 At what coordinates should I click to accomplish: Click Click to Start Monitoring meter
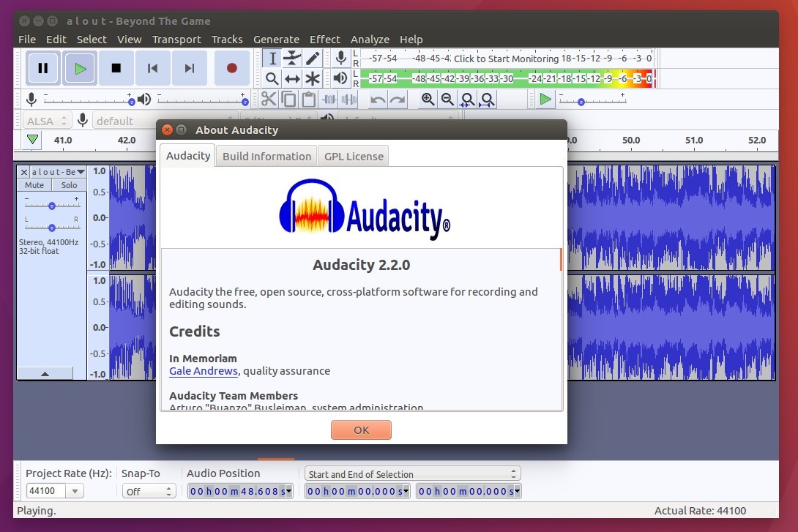point(506,59)
